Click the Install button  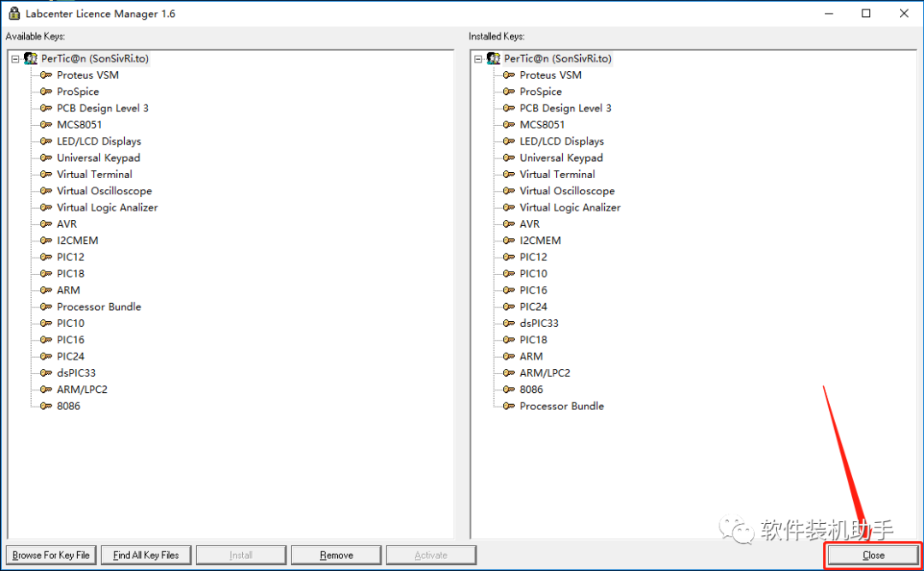click(241, 555)
